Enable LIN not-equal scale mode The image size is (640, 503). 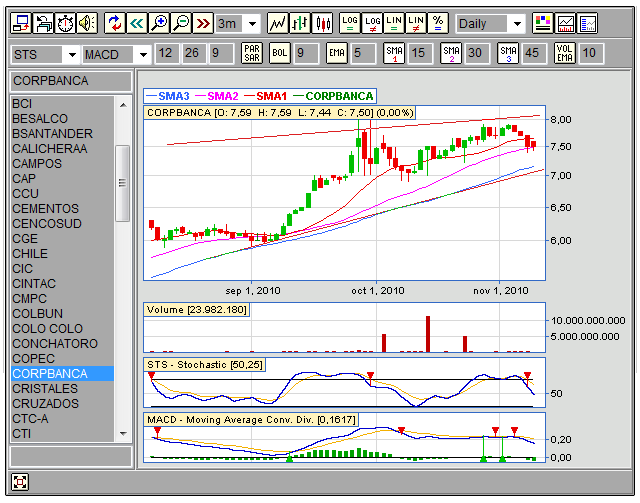[416, 23]
